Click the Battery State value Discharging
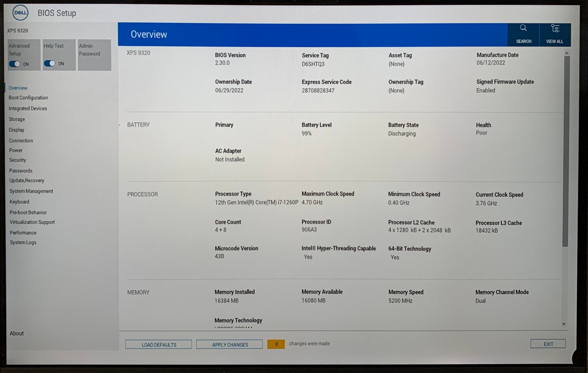This screenshot has width=588, height=373. click(402, 134)
